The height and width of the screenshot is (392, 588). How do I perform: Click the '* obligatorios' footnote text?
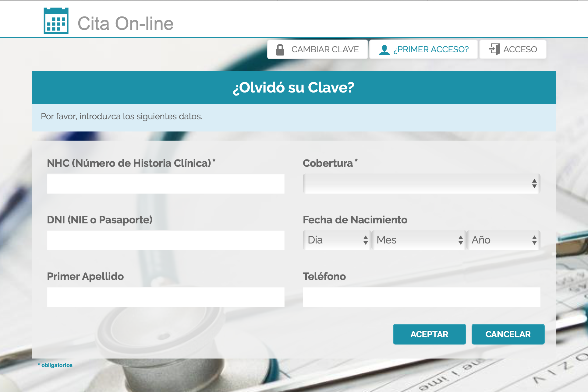pyautogui.click(x=55, y=365)
